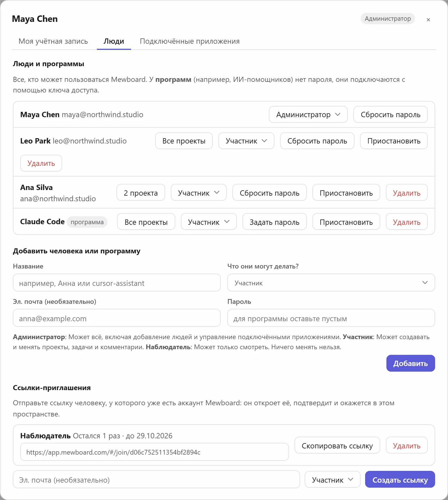Delete Ana Silva with Удалить
Viewport: 448px width, 500px height.
tap(407, 193)
